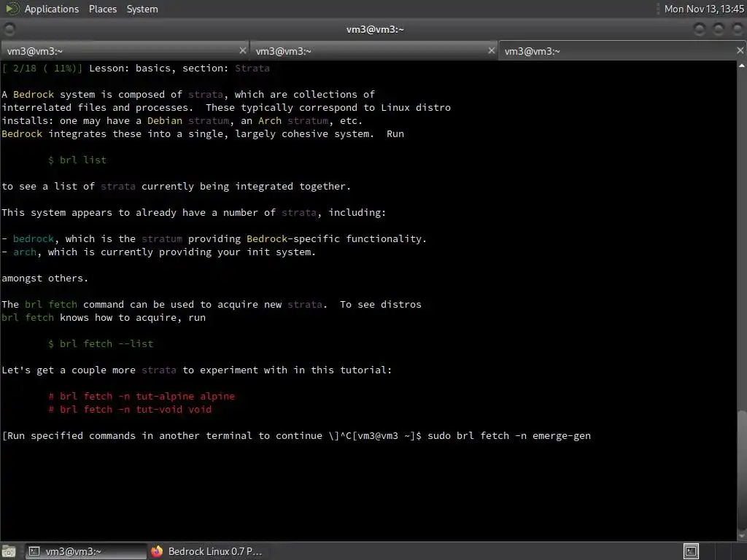Click the 'arch' stratum list entry

tap(25, 252)
